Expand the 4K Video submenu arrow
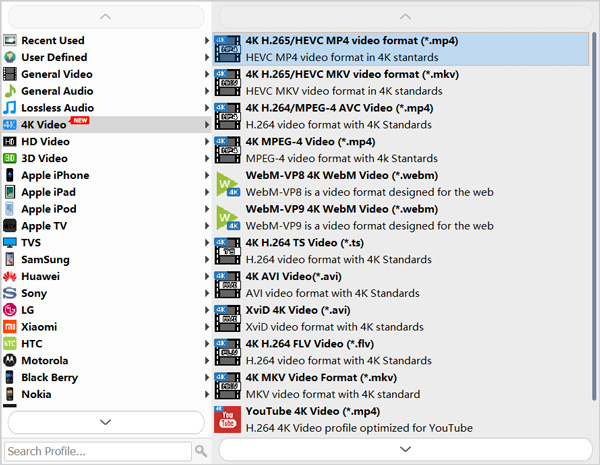Image resolution: width=600 pixels, height=465 pixels. pyautogui.click(x=207, y=124)
